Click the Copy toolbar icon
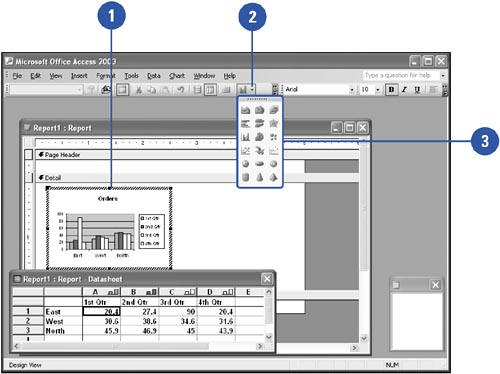This screenshot has height=374, width=500. tap(152, 89)
